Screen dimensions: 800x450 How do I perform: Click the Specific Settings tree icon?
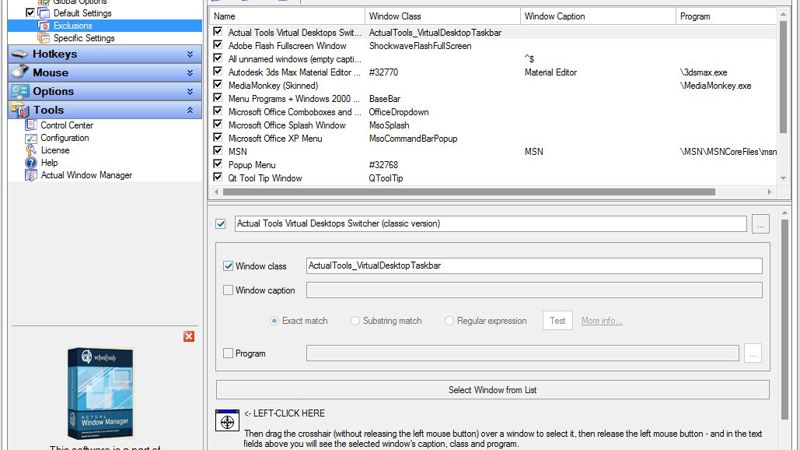pos(44,38)
